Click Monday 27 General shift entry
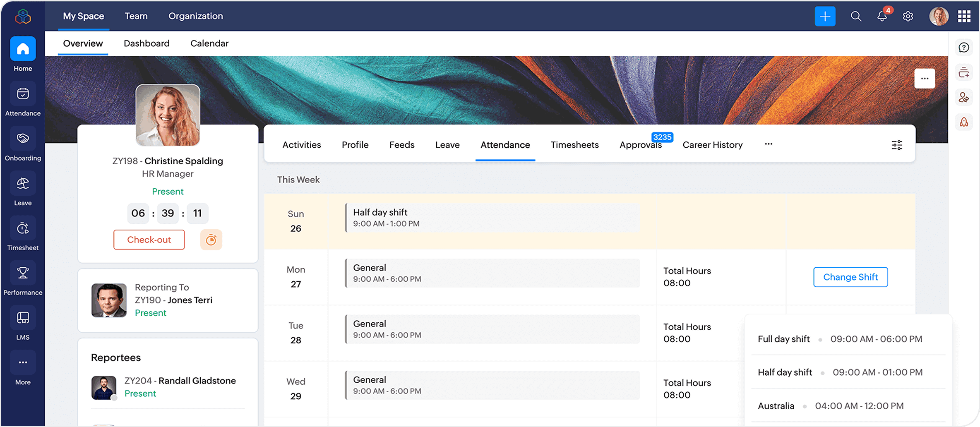980x427 pixels. [492, 273]
